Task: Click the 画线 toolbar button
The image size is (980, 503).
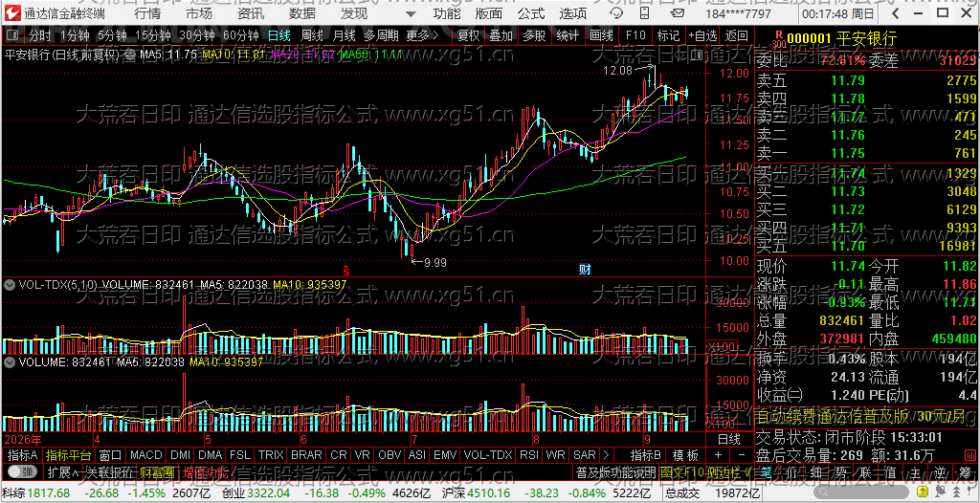Action: click(601, 36)
